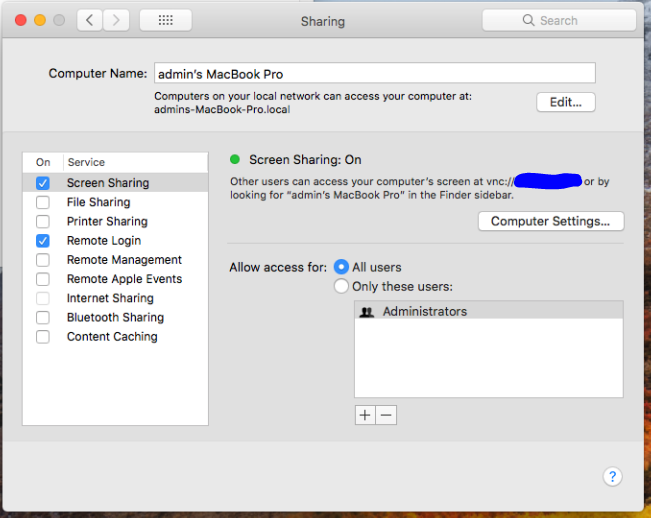
Task: Select the Remote Management service label
Action: pyautogui.click(x=124, y=260)
